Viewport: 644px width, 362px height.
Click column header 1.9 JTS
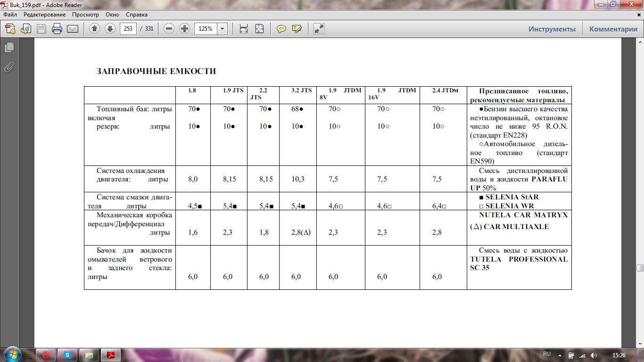coord(233,90)
